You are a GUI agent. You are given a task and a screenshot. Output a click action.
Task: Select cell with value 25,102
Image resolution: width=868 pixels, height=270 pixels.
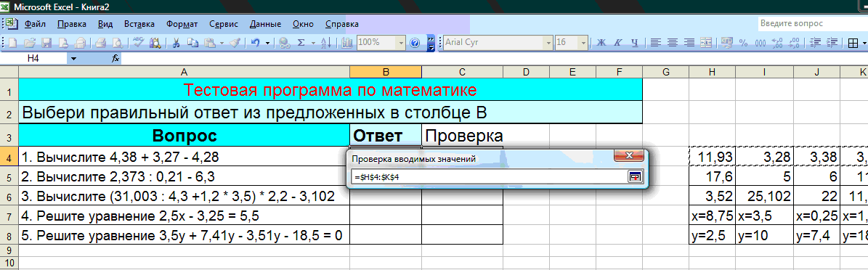point(764,197)
